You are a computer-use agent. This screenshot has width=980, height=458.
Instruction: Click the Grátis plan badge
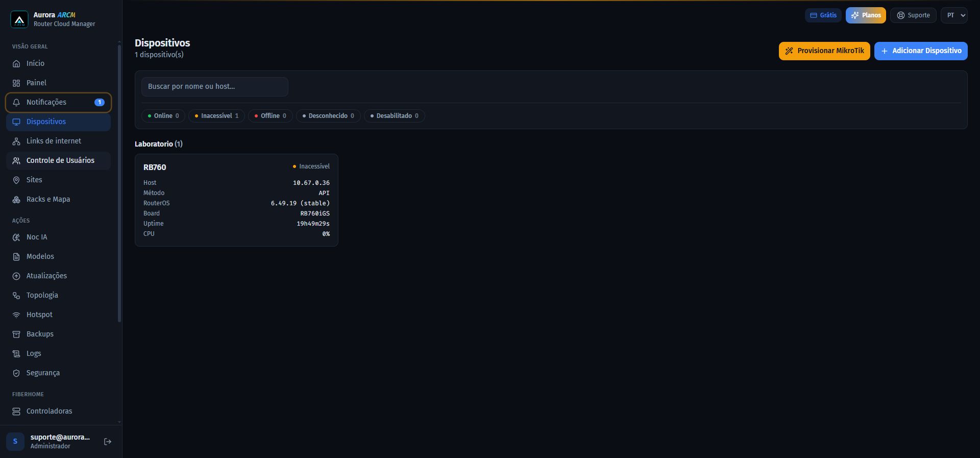(823, 15)
